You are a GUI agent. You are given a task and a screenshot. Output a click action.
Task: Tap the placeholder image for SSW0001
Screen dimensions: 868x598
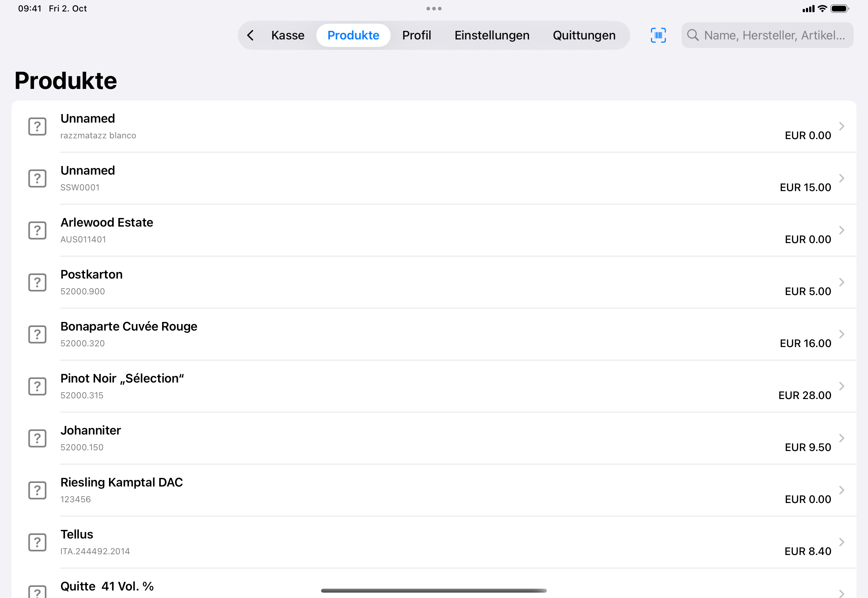[x=37, y=178]
